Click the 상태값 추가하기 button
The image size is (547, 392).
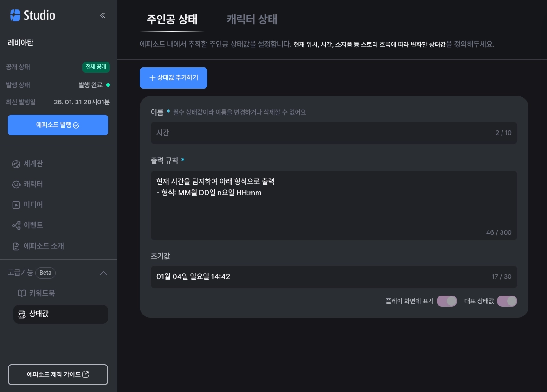[174, 78]
